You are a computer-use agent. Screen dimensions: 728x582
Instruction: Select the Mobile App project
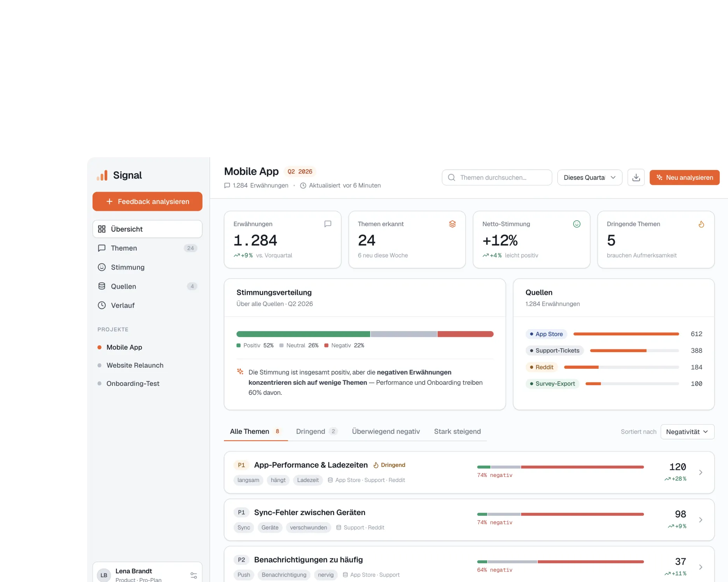(147, 347)
